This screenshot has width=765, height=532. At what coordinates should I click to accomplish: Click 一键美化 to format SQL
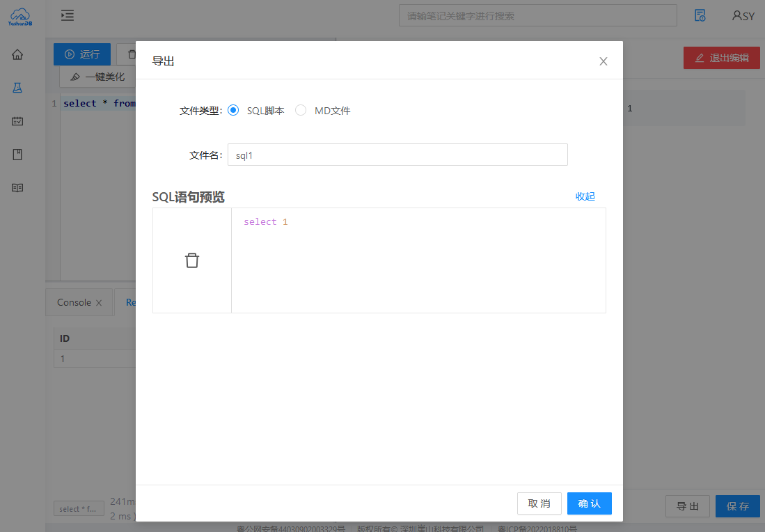(97, 77)
